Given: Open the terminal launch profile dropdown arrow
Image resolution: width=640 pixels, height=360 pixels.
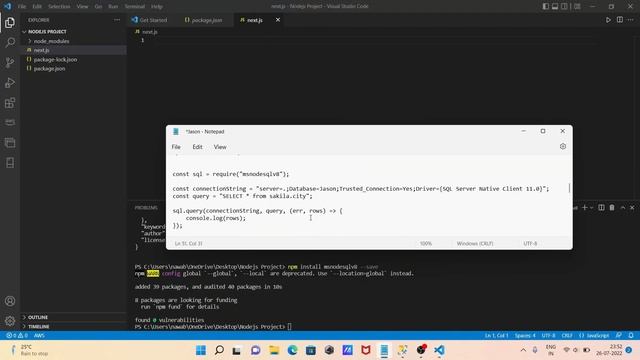Looking at the screenshot, I should pyautogui.click(x=591, y=208).
